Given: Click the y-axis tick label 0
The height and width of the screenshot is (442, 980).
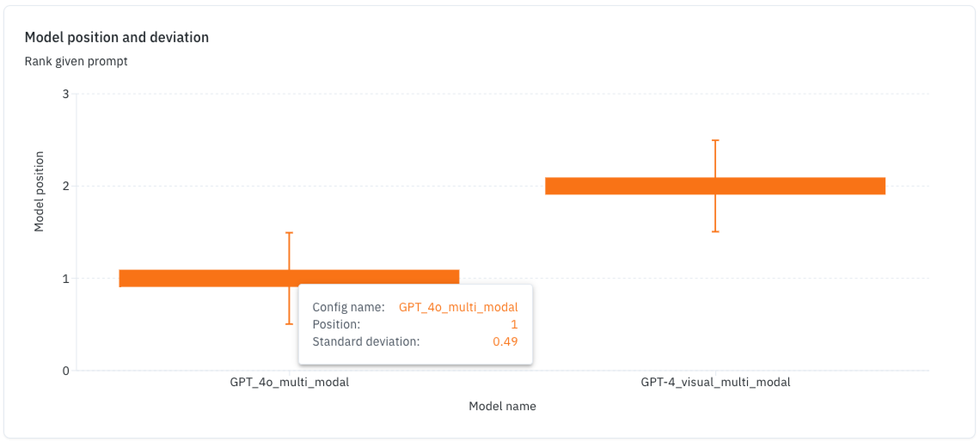Looking at the screenshot, I should click(66, 371).
